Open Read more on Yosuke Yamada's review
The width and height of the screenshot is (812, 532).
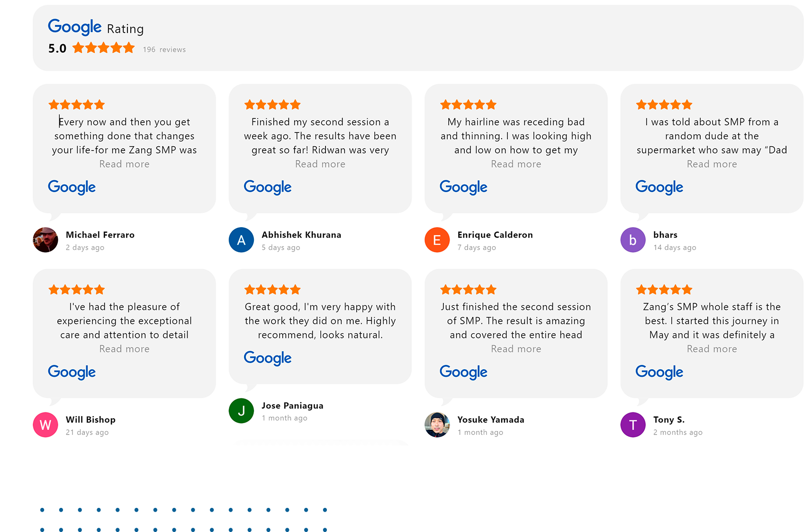point(516,349)
